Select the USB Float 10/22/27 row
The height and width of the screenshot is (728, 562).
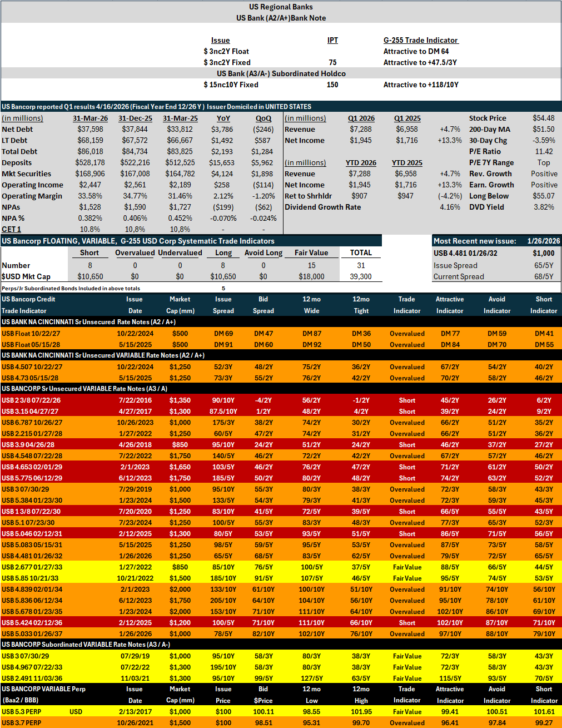(x=281, y=333)
